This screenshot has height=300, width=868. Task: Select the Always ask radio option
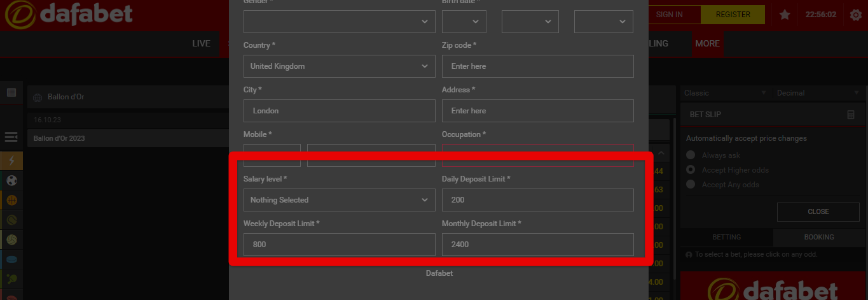point(690,155)
